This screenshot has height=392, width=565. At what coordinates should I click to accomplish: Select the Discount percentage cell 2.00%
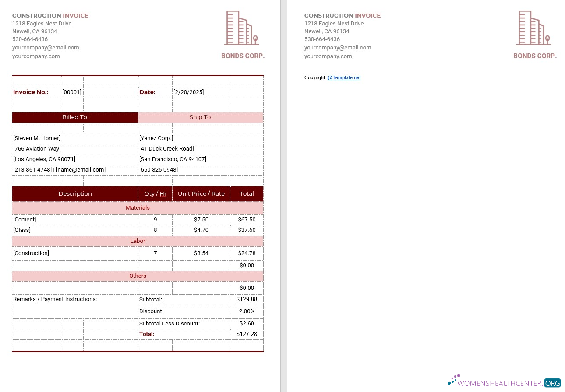tap(247, 311)
